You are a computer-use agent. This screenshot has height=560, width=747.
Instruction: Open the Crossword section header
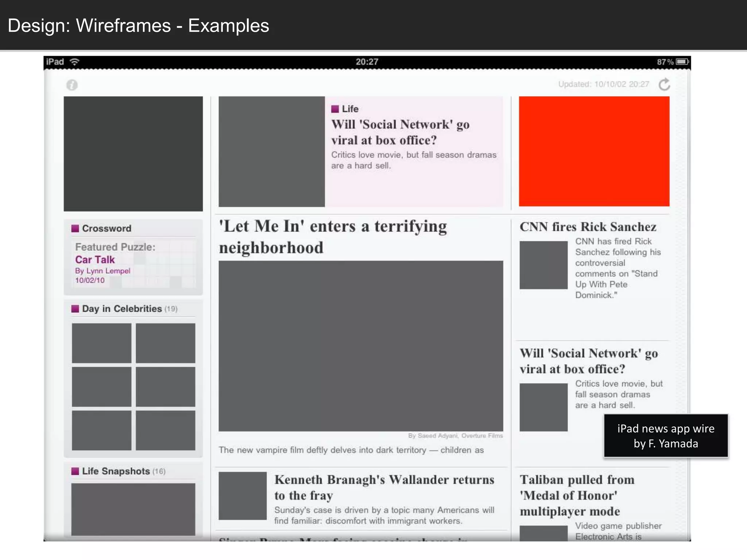(x=101, y=228)
